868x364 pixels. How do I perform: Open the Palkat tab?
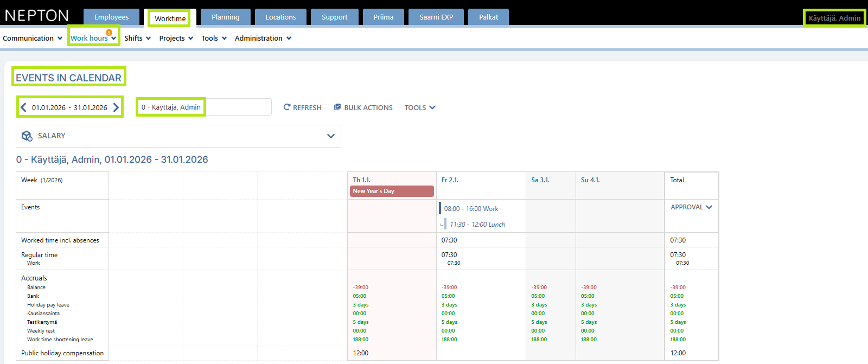click(x=489, y=17)
